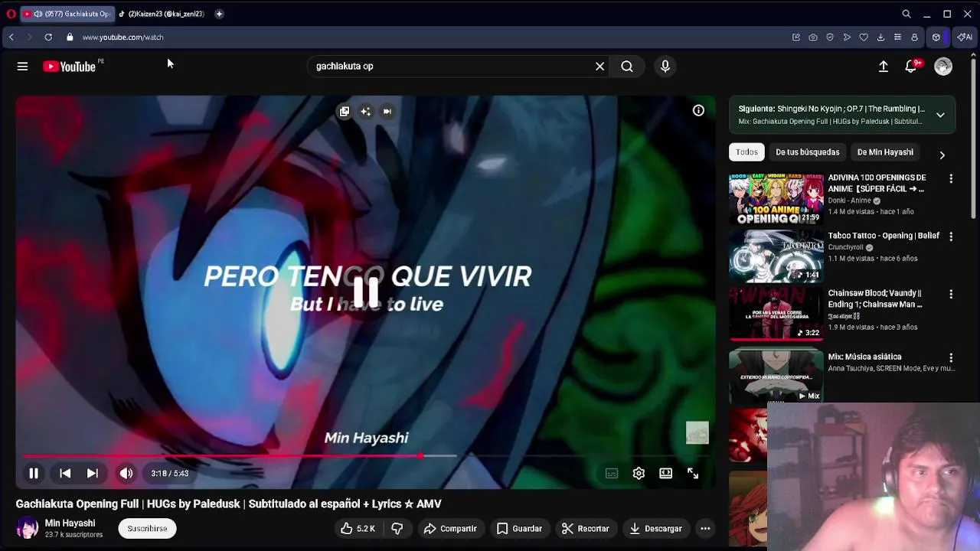This screenshot has width=980, height=551.
Task: Open options for Taboo Tattoo video
Action: point(951,237)
